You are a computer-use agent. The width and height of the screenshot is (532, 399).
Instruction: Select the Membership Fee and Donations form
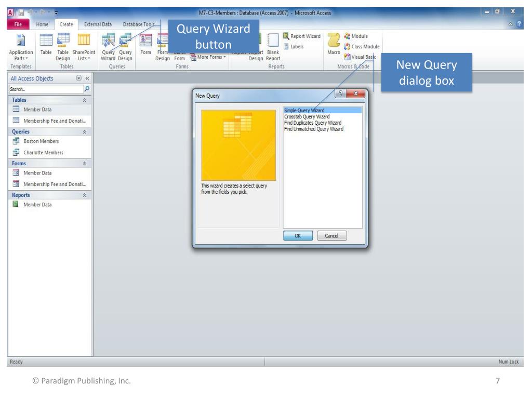[49, 184]
